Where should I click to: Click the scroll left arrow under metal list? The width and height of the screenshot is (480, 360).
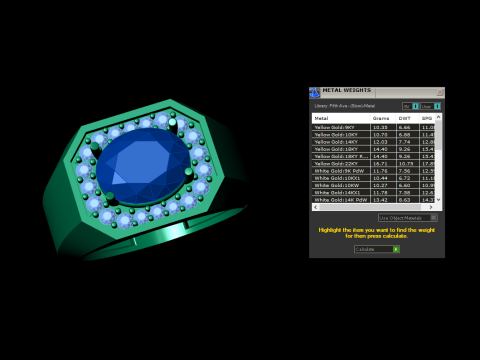tap(316, 207)
